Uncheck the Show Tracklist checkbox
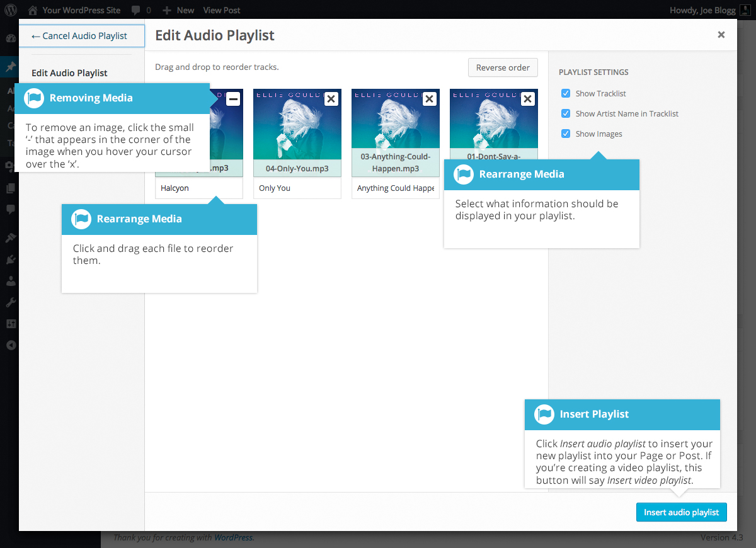 [566, 93]
